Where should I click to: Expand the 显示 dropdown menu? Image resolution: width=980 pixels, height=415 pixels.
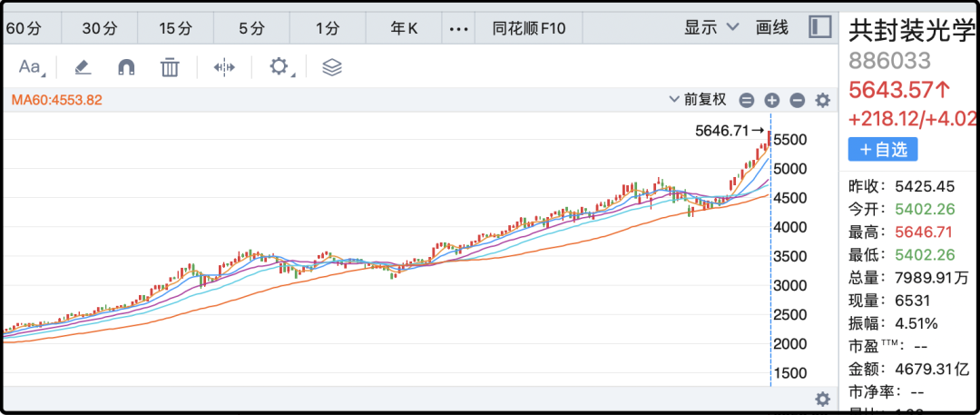712,27
